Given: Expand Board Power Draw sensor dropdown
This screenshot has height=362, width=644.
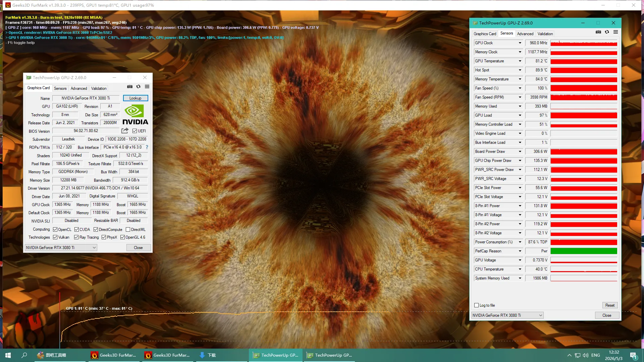Looking at the screenshot, I should 520,152.
